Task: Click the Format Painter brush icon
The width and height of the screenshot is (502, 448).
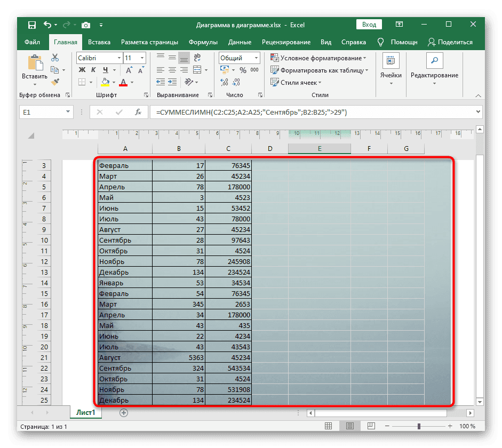Action: tap(55, 82)
